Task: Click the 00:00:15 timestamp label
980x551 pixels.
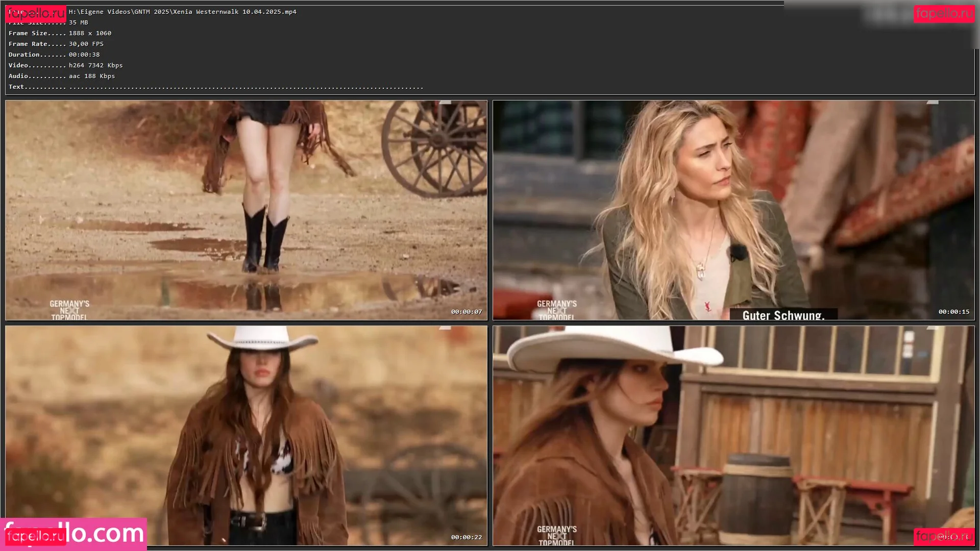Action: coord(953,312)
